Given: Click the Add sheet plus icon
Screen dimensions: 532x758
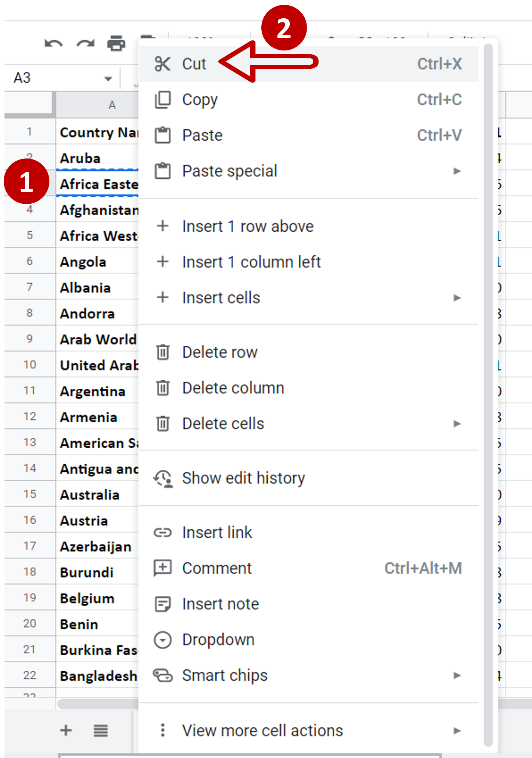Looking at the screenshot, I should [66, 730].
